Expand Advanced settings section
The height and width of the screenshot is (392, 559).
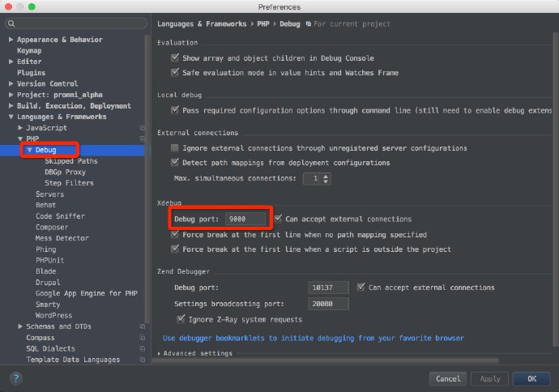[x=159, y=353]
